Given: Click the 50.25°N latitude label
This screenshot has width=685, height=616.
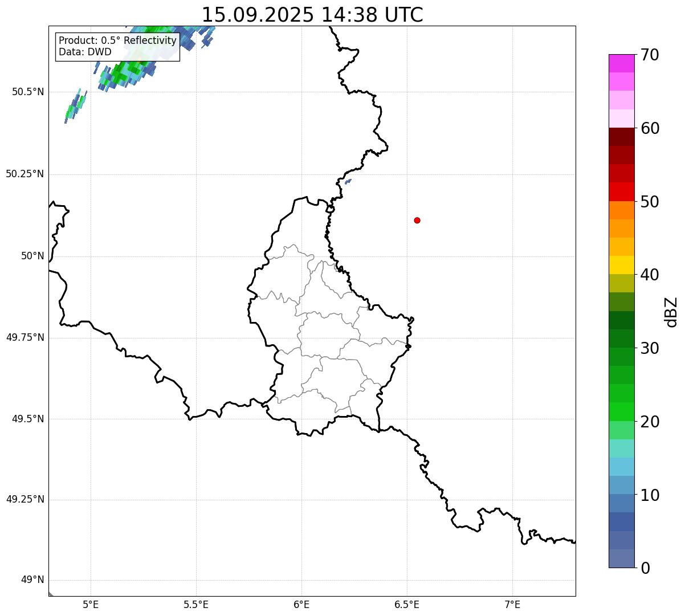Looking at the screenshot, I should click(x=25, y=174).
